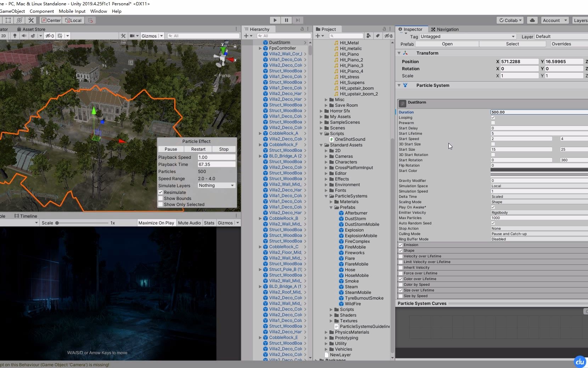Image resolution: width=588 pixels, height=368 pixels.
Task: Open the Layers dropdown at top right
Action: [581, 20]
